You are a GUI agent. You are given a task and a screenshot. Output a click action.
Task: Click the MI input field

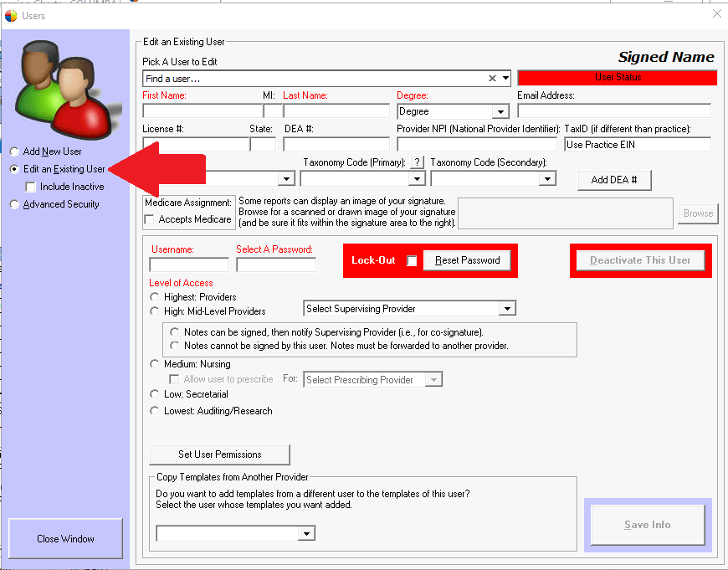273,111
